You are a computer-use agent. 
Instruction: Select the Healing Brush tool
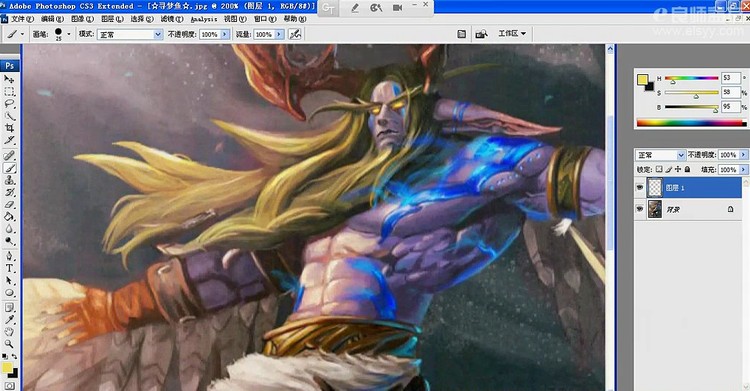point(9,156)
